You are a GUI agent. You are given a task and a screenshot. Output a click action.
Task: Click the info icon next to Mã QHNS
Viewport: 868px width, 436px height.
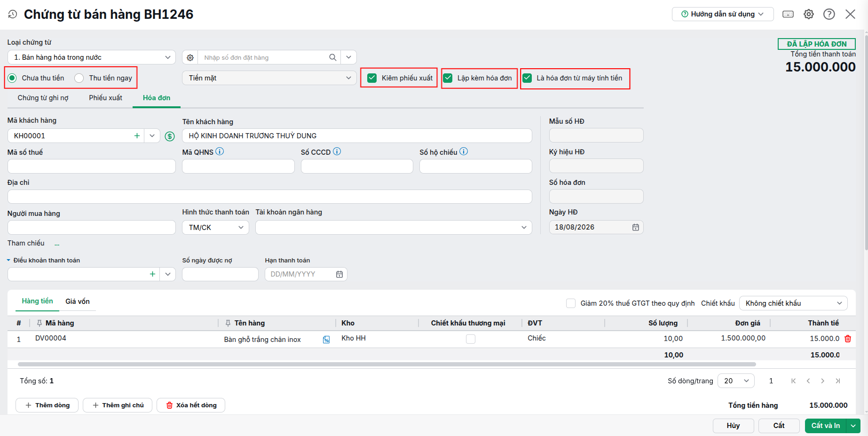tap(220, 151)
